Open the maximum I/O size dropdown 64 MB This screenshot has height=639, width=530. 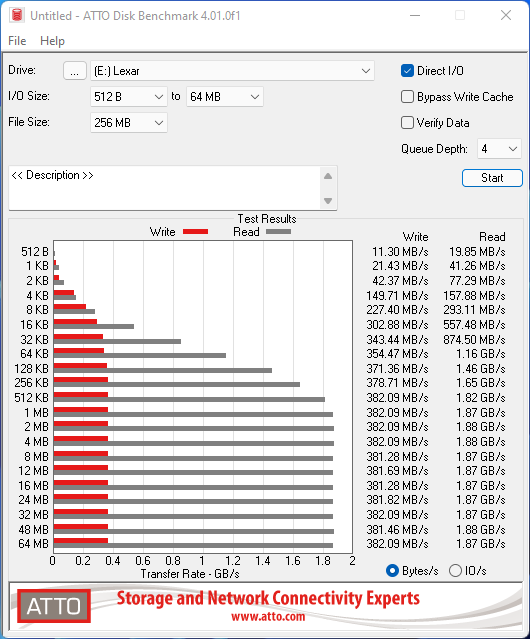[224, 97]
